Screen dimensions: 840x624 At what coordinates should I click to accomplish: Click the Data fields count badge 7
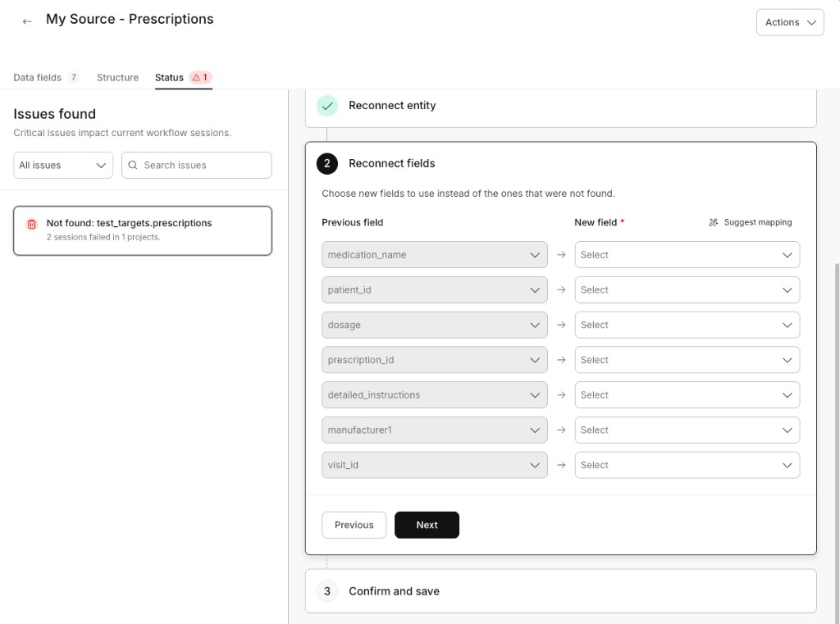pos(73,78)
